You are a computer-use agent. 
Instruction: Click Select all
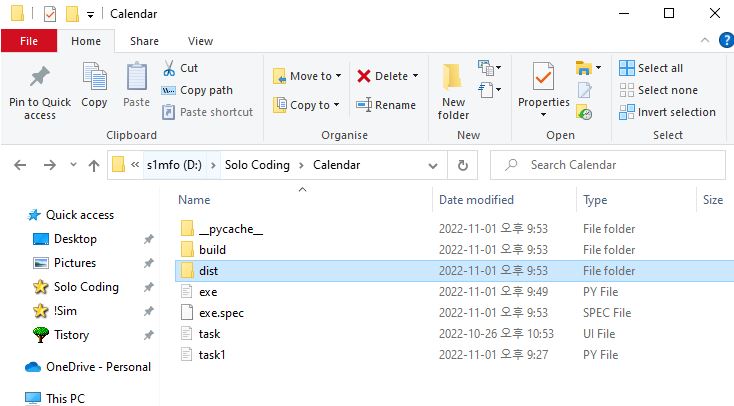(x=651, y=68)
